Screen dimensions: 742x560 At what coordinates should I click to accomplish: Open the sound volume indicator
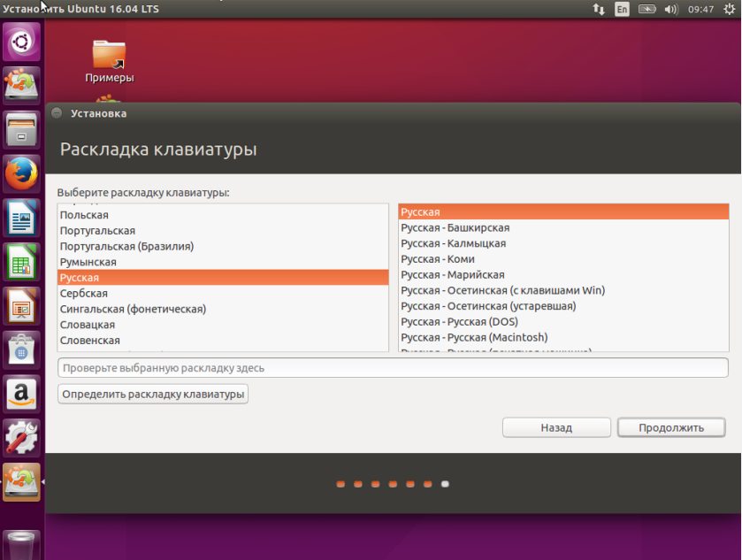(x=671, y=9)
